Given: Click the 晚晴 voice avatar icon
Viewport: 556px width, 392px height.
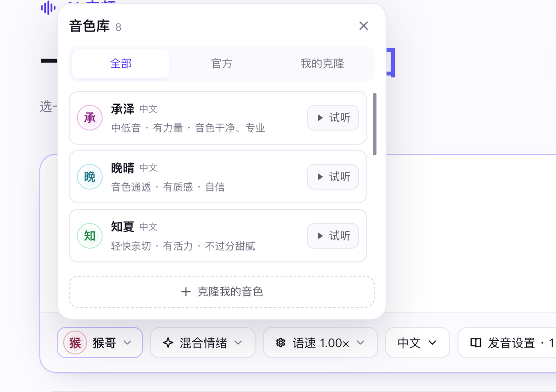Looking at the screenshot, I should pyautogui.click(x=90, y=177).
